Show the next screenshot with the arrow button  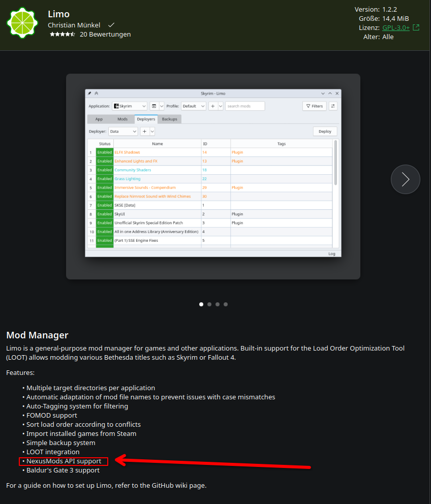tap(405, 179)
